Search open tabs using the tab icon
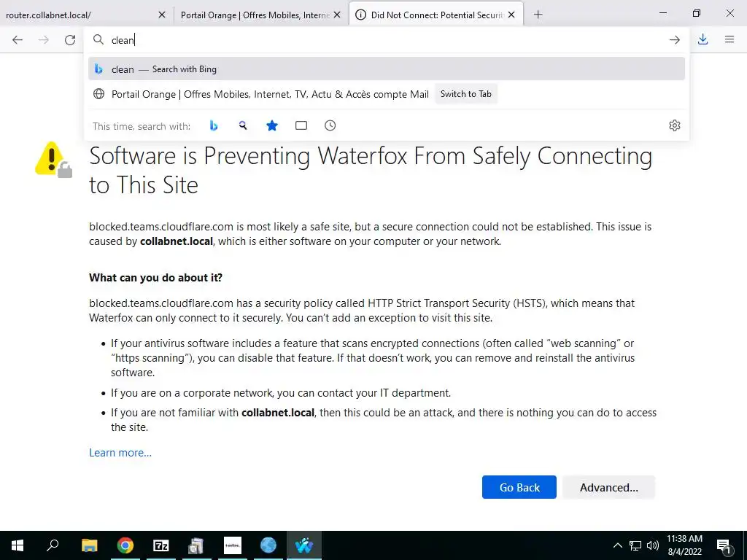 301,125
